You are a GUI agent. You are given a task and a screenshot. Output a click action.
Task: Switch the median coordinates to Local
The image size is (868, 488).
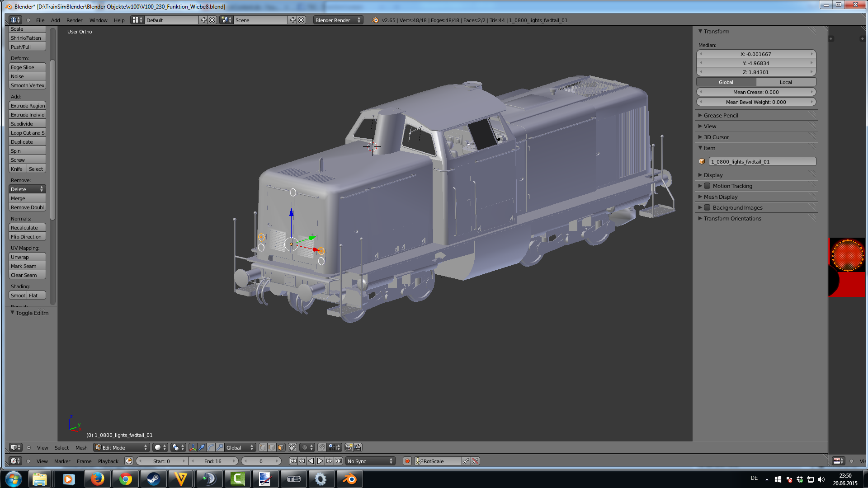[786, 82]
